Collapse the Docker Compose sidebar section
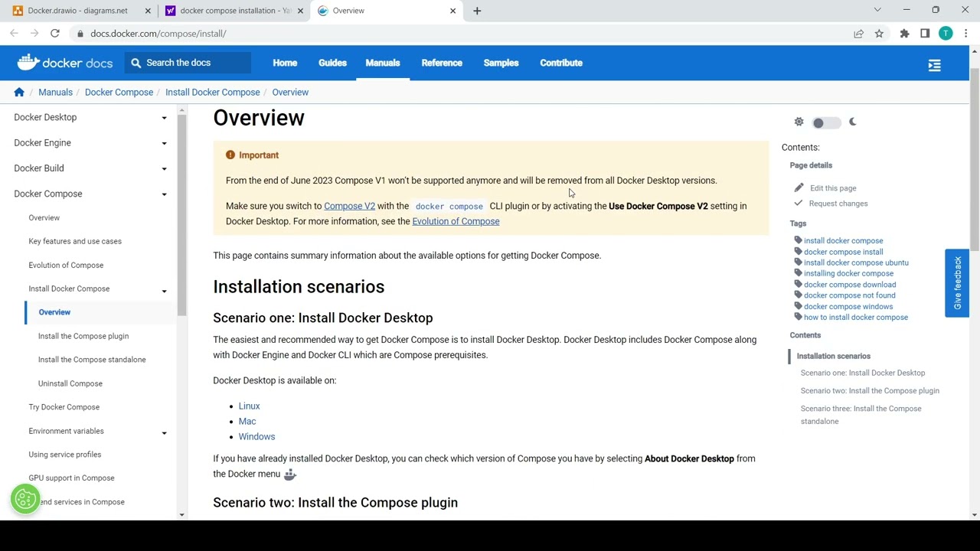This screenshot has width=980, height=551. coord(164,194)
